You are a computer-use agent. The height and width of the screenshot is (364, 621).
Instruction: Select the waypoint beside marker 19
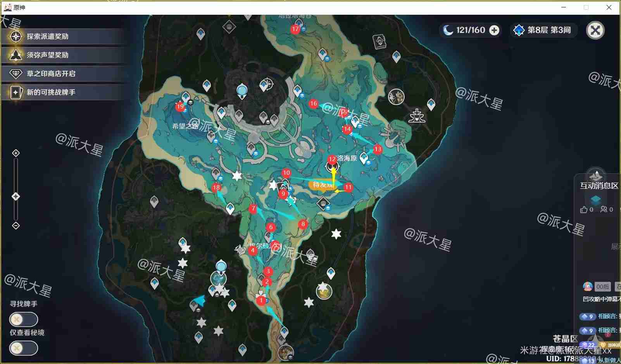click(x=186, y=97)
